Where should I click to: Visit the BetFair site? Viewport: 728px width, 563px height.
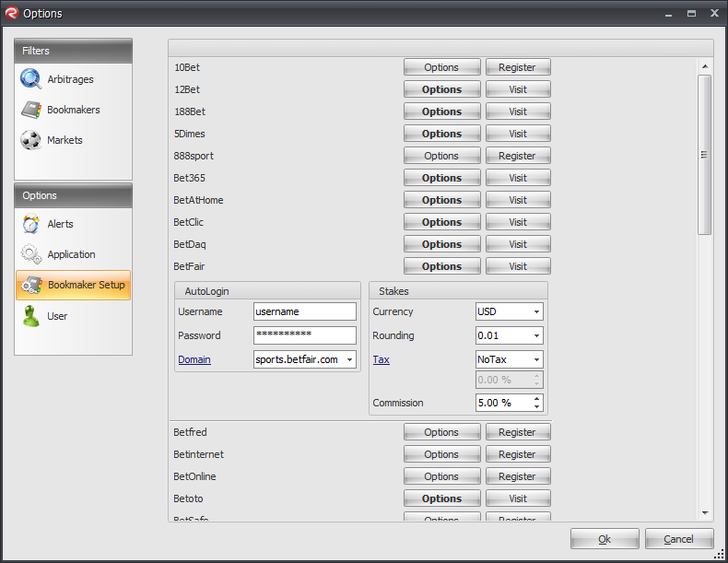pyautogui.click(x=518, y=266)
